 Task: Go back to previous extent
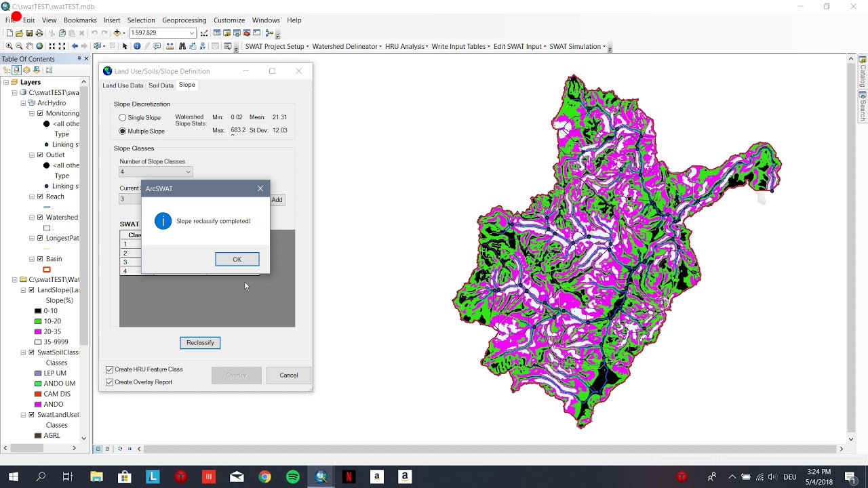75,46
